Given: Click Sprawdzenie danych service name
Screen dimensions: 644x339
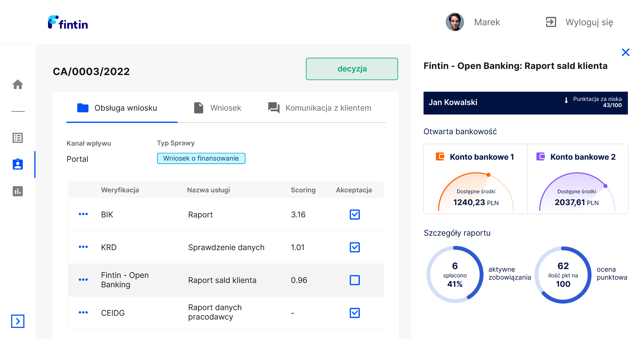Looking at the screenshot, I should point(226,247).
